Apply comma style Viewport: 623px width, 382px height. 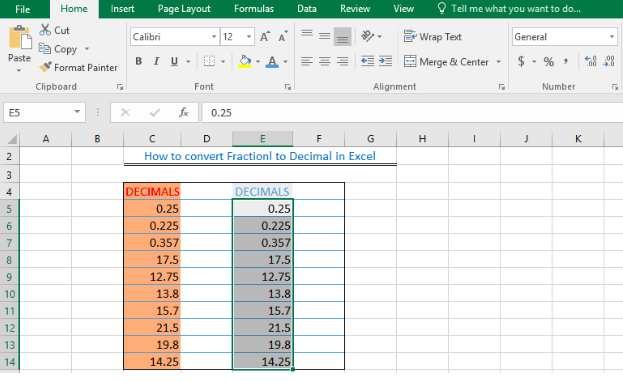(566, 61)
